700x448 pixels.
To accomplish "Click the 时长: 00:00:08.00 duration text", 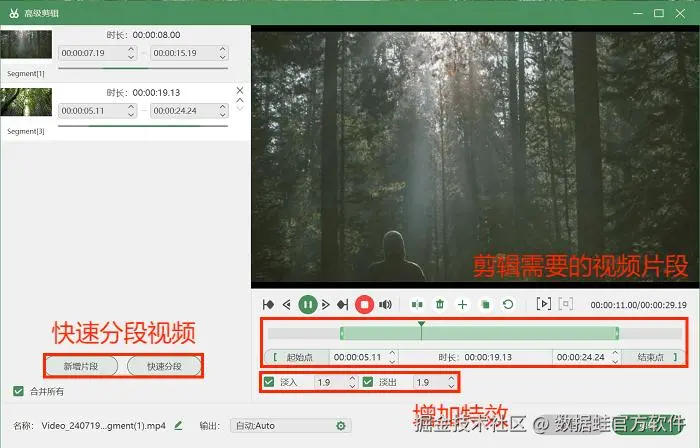I will tap(143, 35).
